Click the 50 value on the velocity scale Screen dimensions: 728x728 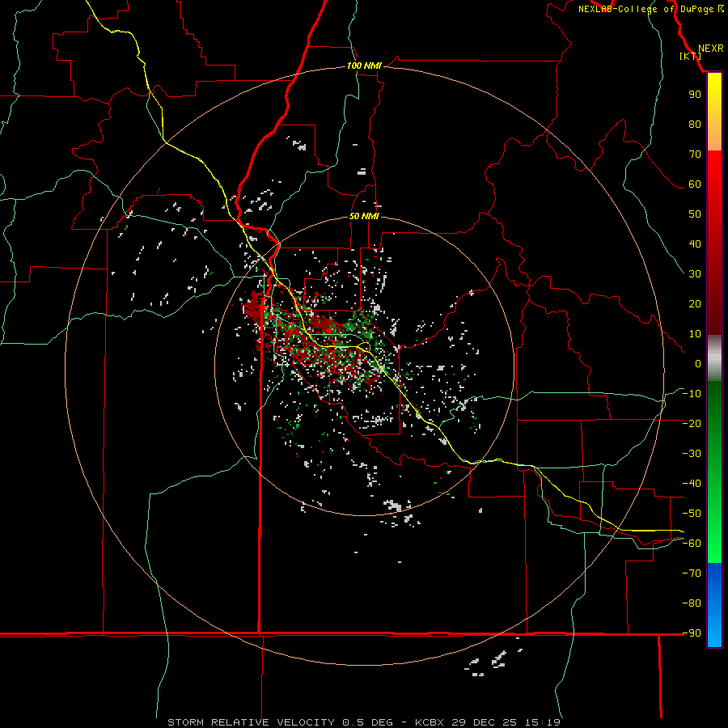[x=695, y=214]
